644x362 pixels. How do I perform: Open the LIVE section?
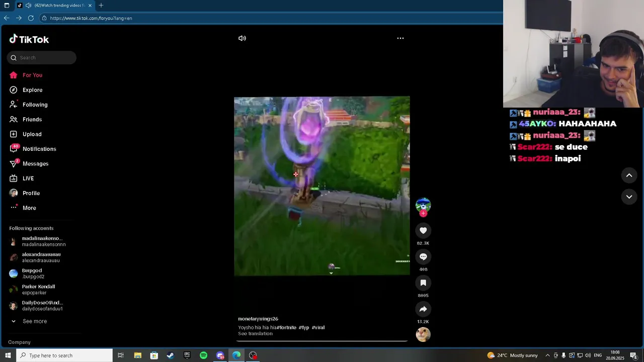(28, 178)
